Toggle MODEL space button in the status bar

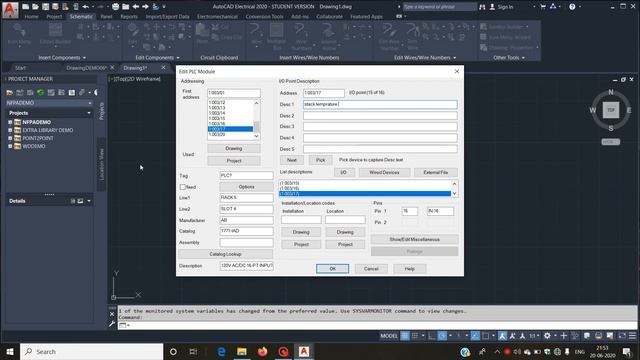pyautogui.click(x=389, y=336)
